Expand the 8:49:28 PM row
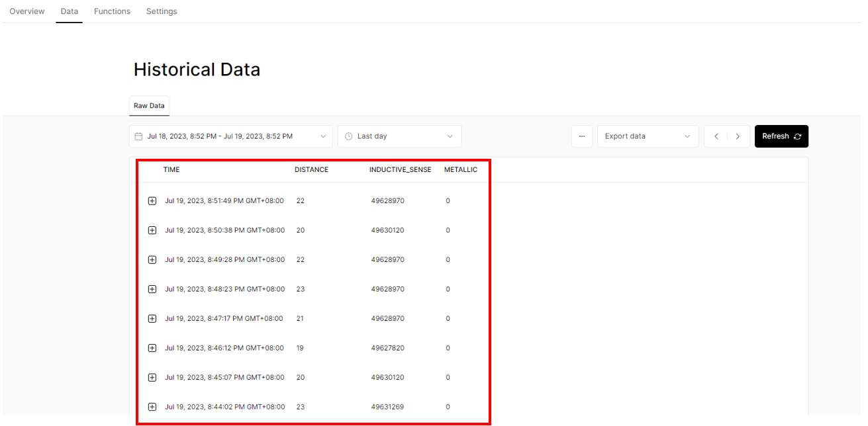The image size is (868, 426). [x=152, y=260]
